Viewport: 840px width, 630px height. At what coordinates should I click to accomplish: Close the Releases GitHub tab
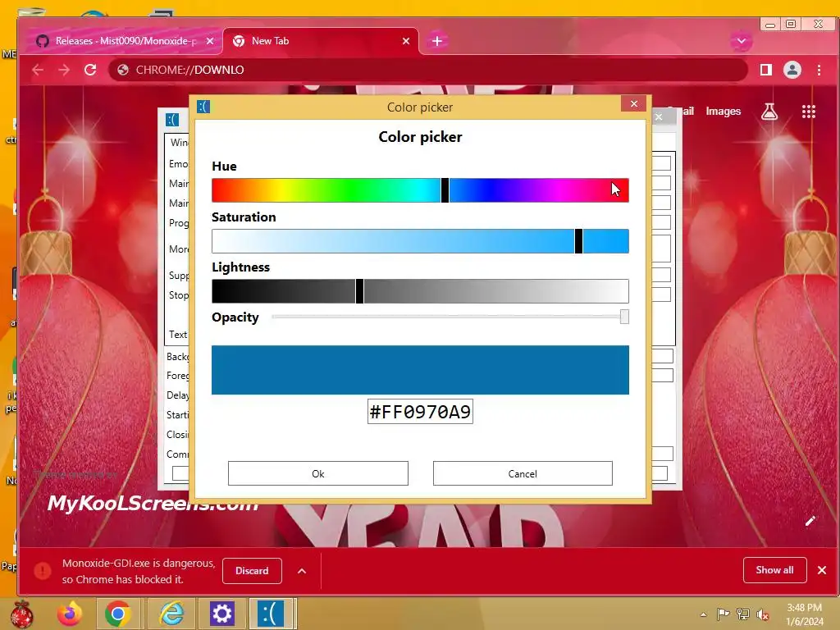pos(210,41)
